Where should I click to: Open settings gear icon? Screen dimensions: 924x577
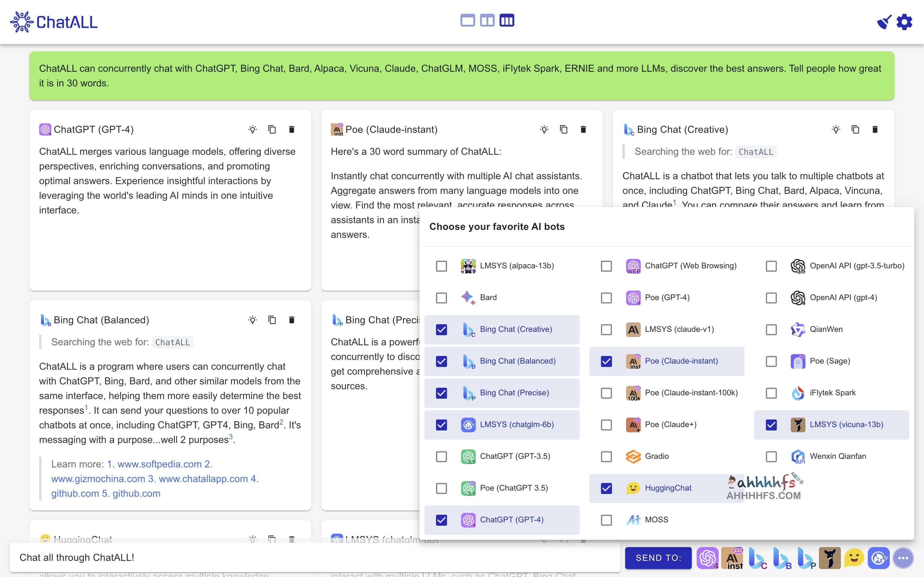[x=904, y=22]
